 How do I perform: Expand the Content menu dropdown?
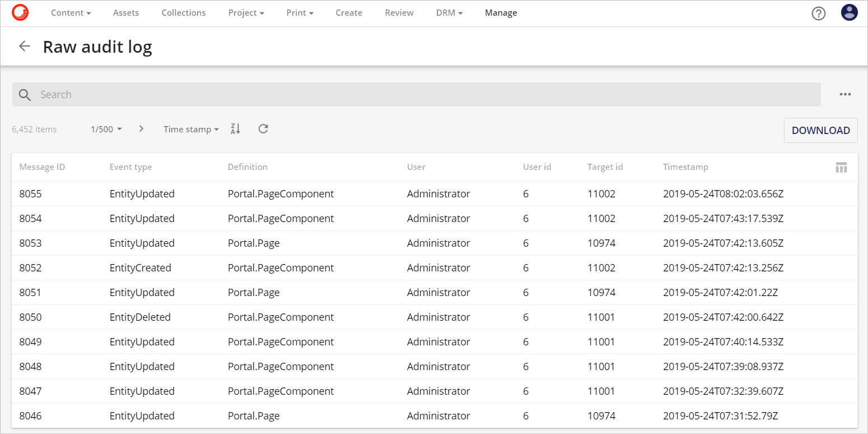coord(71,12)
